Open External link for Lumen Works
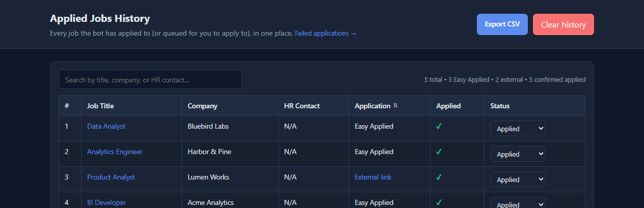The width and height of the screenshot is (644, 208). coord(373,177)
